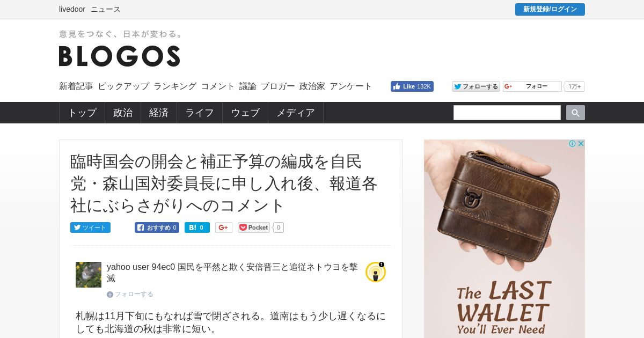Follow BLOGOS on Twitter フォローする
This screenshot has width=644, height=338.
(x=476, y=86)
